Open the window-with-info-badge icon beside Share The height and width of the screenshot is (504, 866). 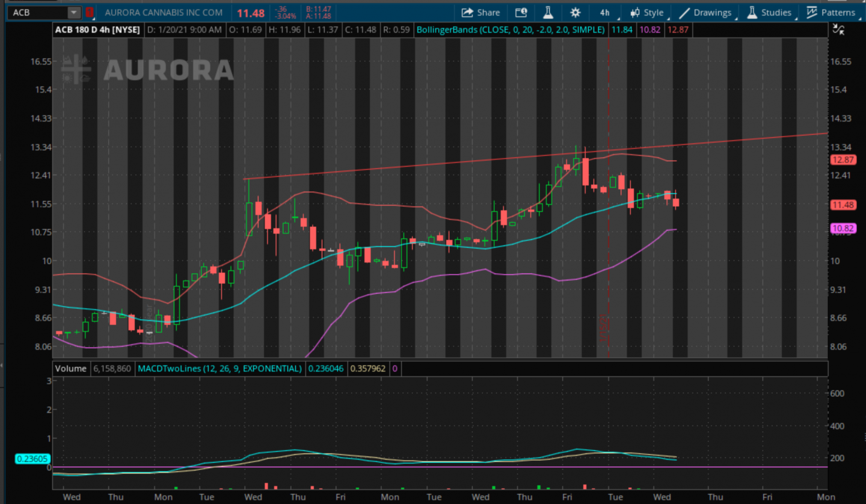(521, 13)
